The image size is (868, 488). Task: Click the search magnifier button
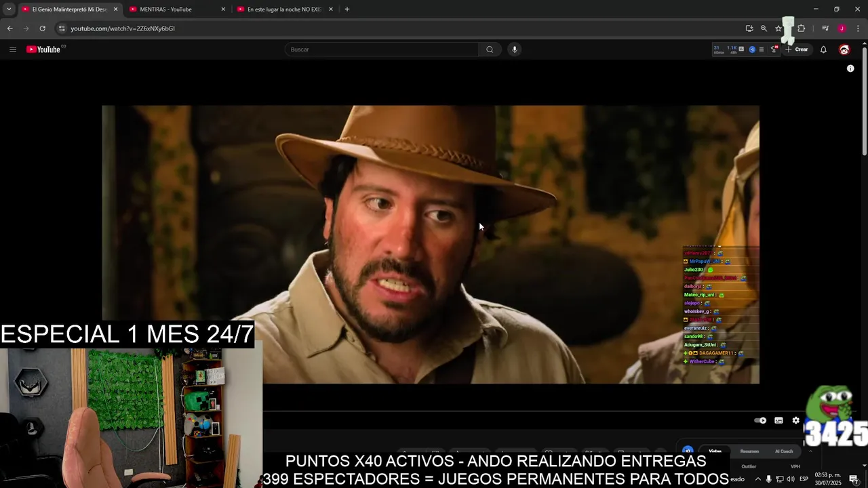click(x=490, y=49)
